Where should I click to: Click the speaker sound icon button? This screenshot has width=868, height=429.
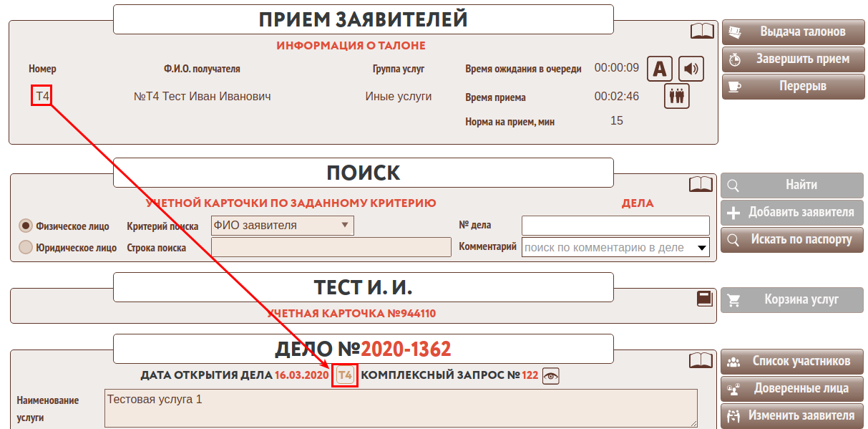[691, 69]
